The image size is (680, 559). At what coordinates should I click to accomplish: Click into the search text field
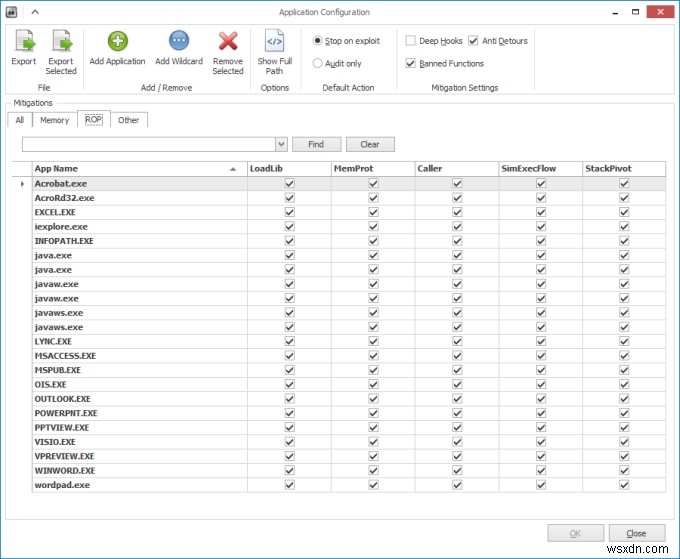[149, 144]
